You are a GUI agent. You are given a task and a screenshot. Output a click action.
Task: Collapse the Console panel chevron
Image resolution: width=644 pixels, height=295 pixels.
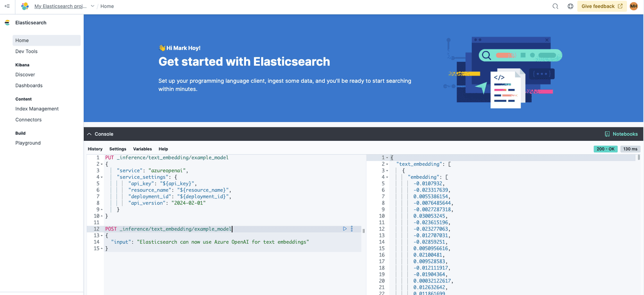point(89,134)
